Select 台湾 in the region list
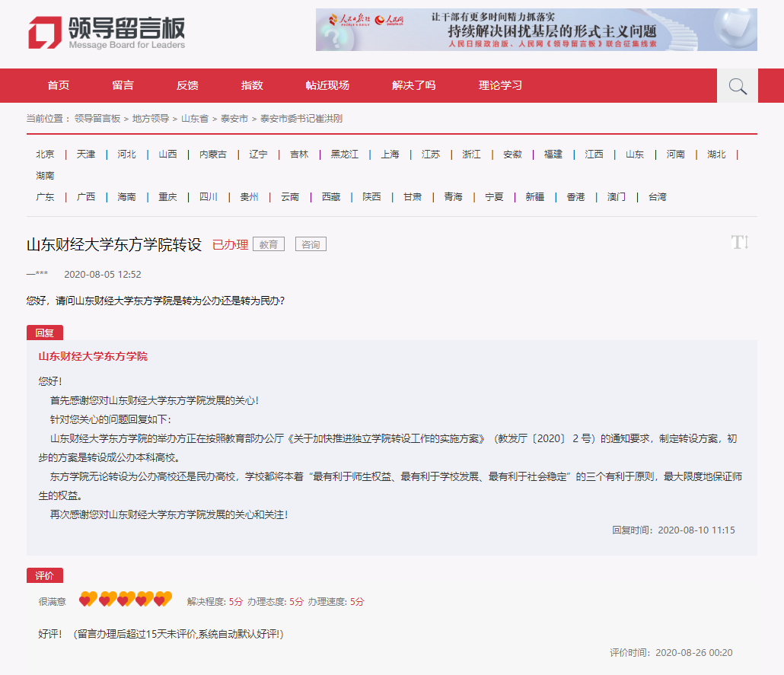The width and height of the screenshot is (784, 675). (x=657, y=197)
